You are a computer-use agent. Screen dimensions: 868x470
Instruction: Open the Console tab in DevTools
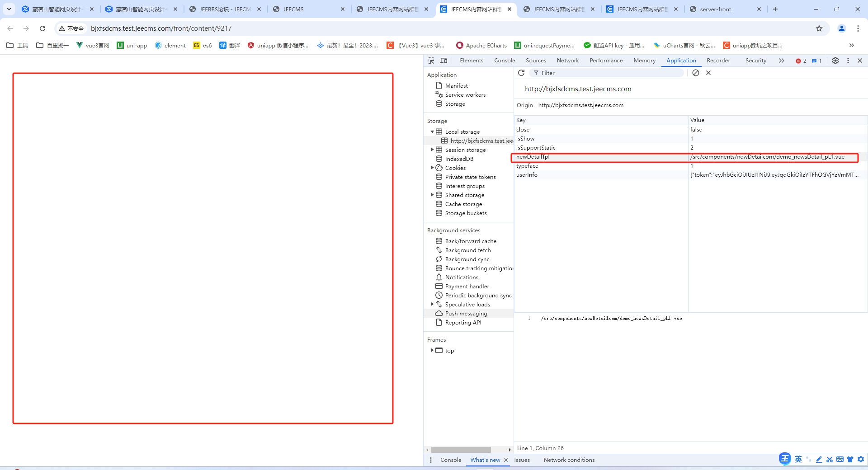pos(505,61)
